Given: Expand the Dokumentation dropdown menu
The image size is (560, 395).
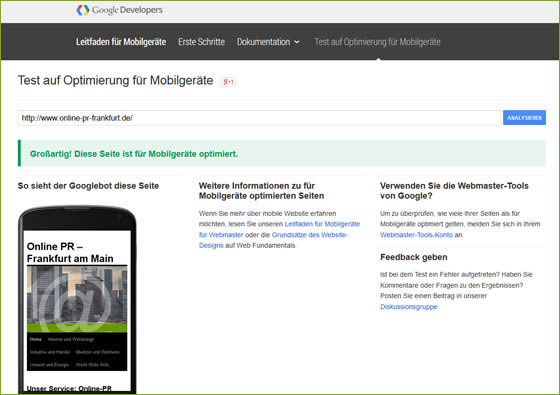Looking at the screenshot, I should (268, 42).
